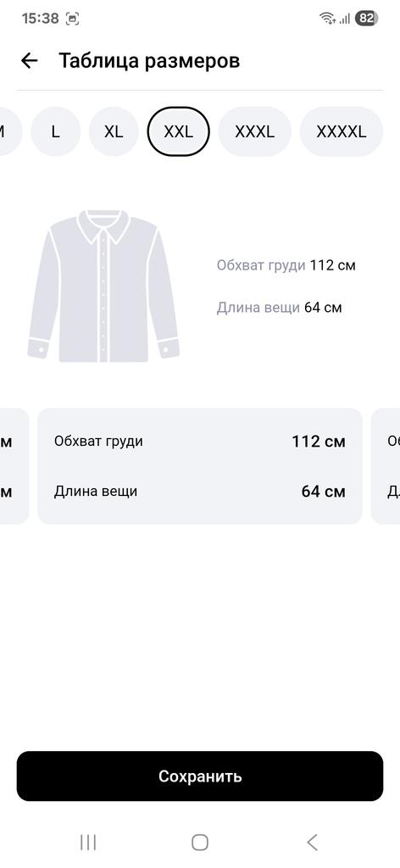The image size is (400, 868).
Task: Pick the XXXXL size chip
Action: tap(342, 131)
